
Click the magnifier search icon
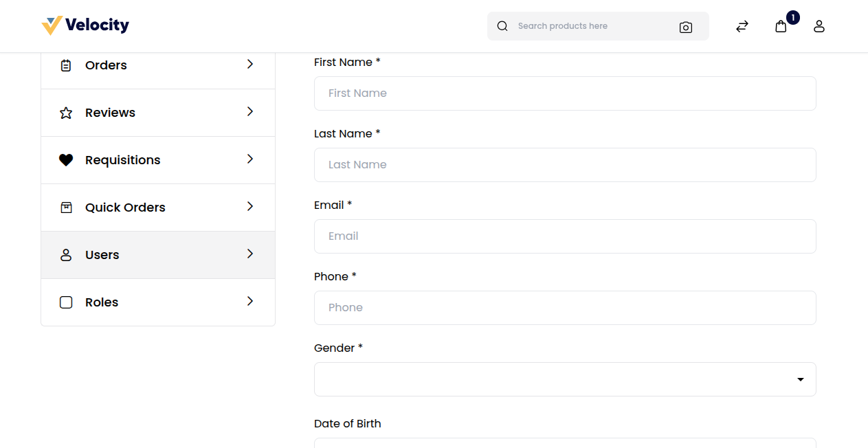pos(502,25)
